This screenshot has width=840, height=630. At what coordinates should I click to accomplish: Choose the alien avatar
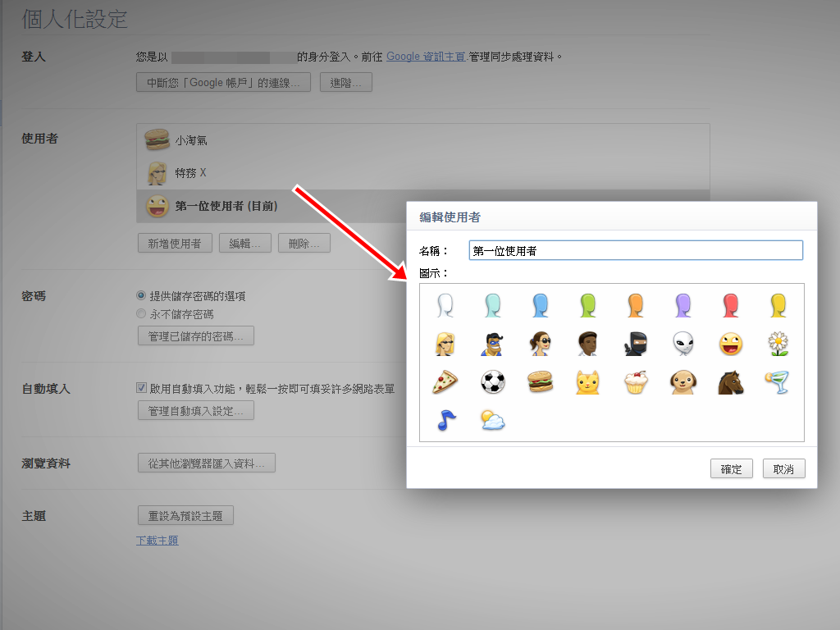(683, 344)
